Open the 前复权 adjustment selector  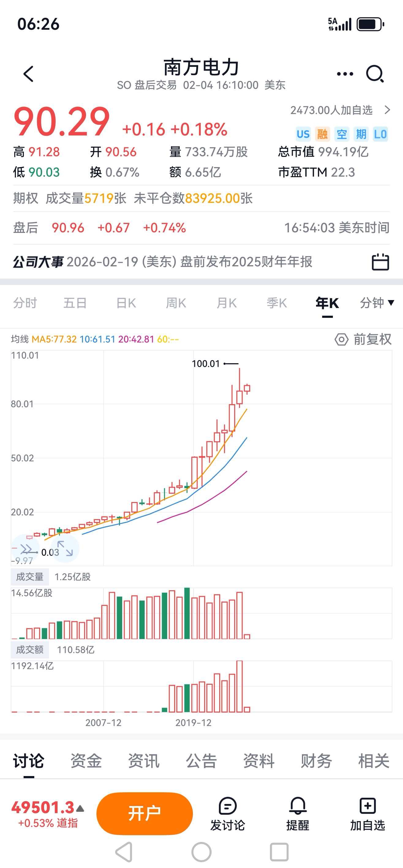tap(372, 339)
